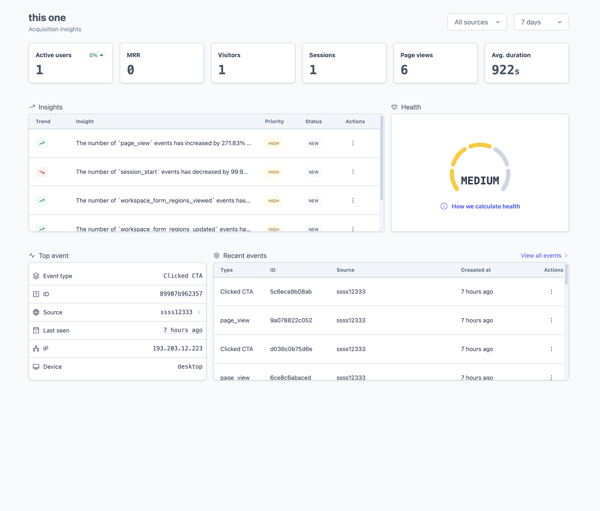This screenshot has width=600, height=511.
Task: Open actions menu for the page_view insight
Action: coord(353,143)
